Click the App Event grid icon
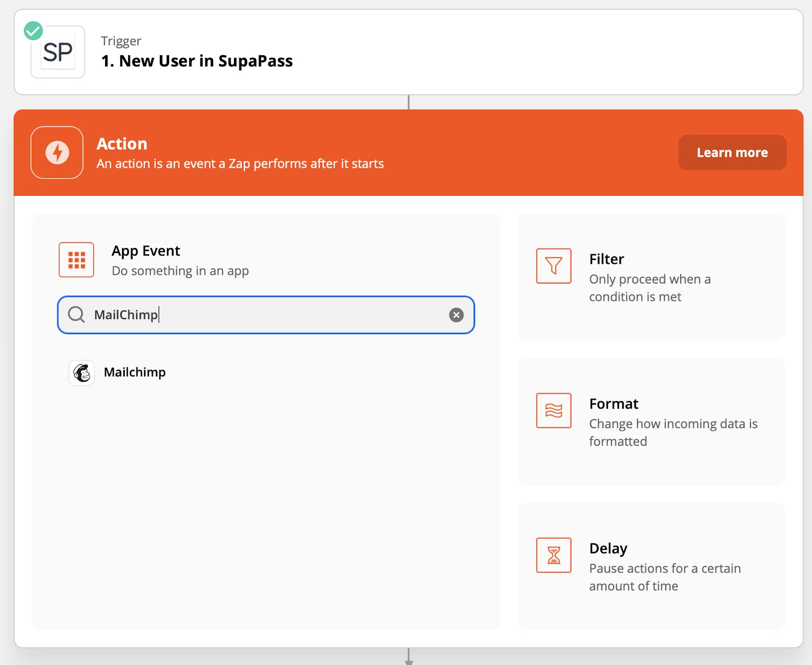The width and height of the screenshot is (812, 665). (77, 260)
